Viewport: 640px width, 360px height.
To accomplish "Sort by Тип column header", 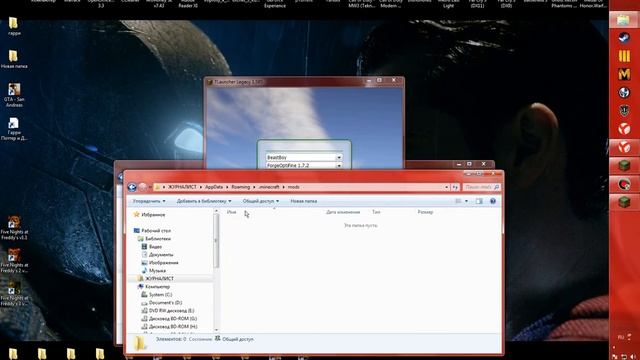I will click(x=376, y=212).
